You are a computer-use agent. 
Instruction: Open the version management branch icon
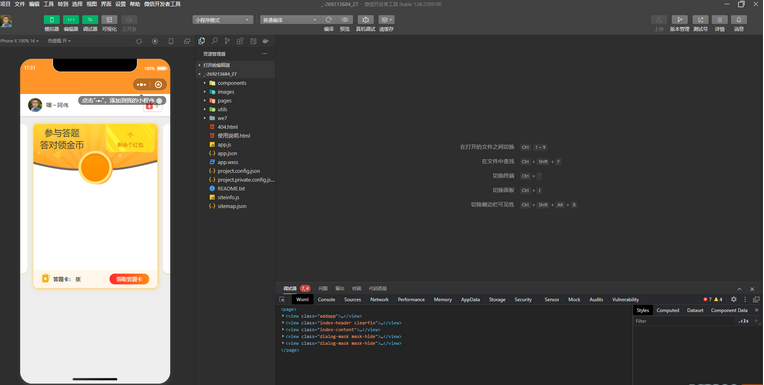click(680, 19)
